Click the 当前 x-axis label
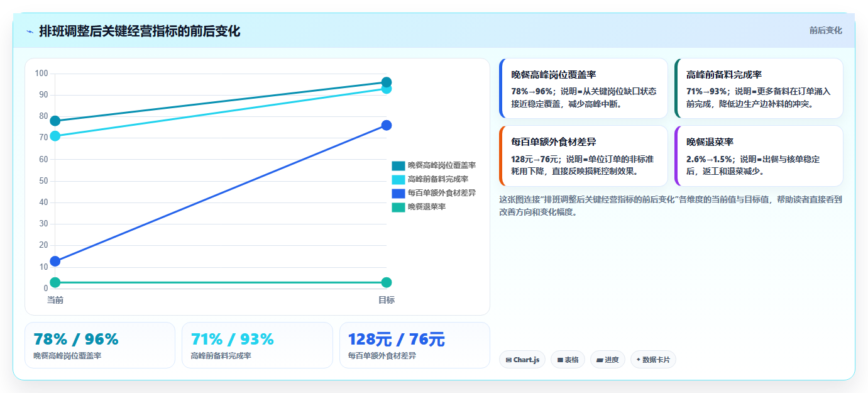This screenshot has height=393, width=868. pos(55,300)
